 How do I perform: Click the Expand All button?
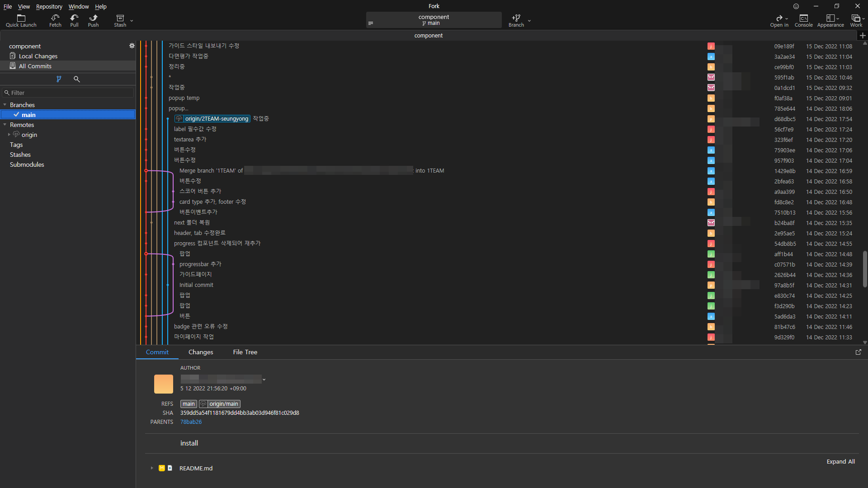click(840, 461)
